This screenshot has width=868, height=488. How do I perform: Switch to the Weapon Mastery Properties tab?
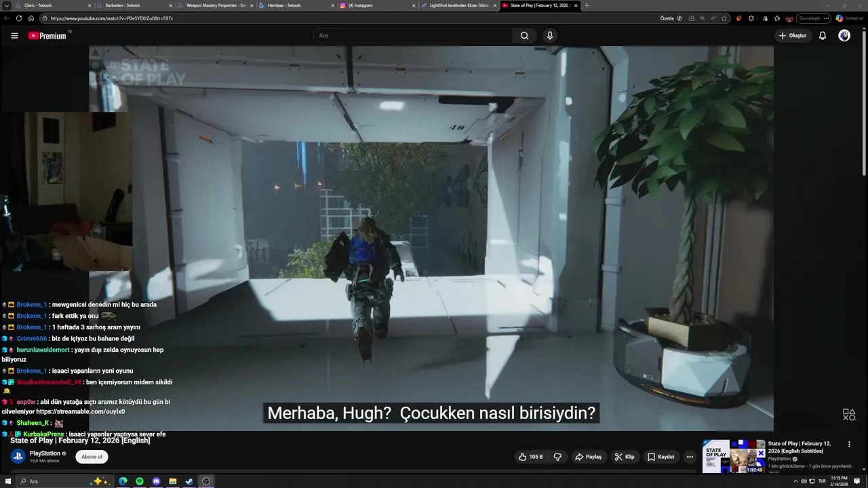[x=216, y=5]
